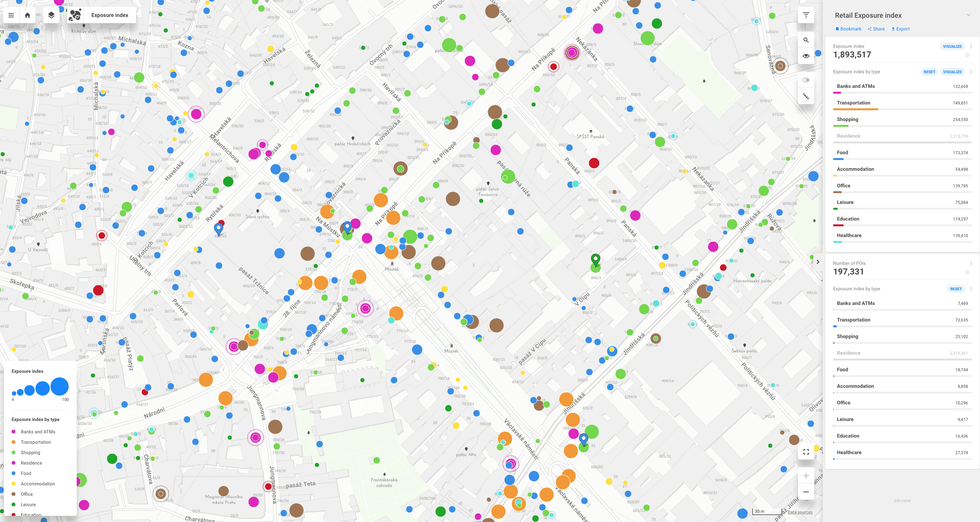Flip the compare toggle switch on the map

coord(806,80)
